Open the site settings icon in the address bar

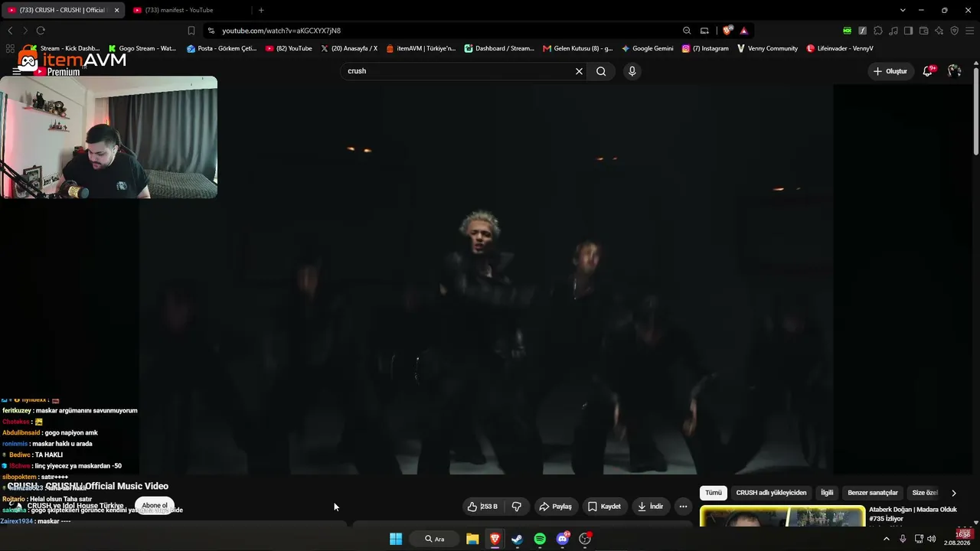211,31
